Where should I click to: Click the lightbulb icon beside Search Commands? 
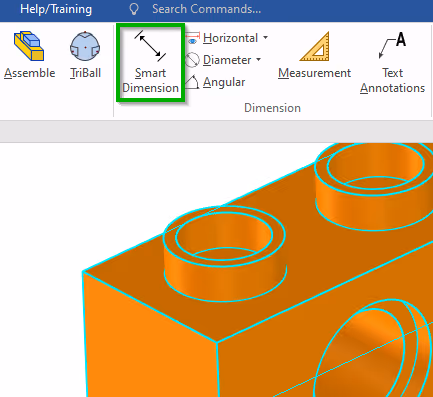pos(134,9)
